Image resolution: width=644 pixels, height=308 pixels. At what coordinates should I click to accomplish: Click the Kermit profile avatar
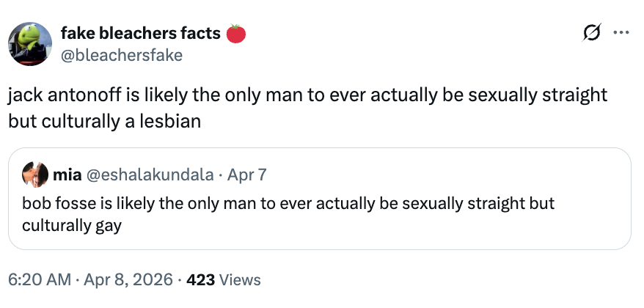point(29,43)
